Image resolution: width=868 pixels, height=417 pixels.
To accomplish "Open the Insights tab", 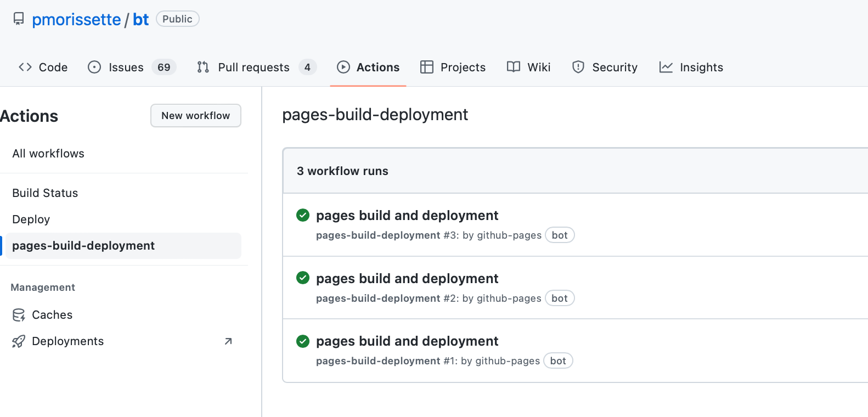I will pos(691,67).
